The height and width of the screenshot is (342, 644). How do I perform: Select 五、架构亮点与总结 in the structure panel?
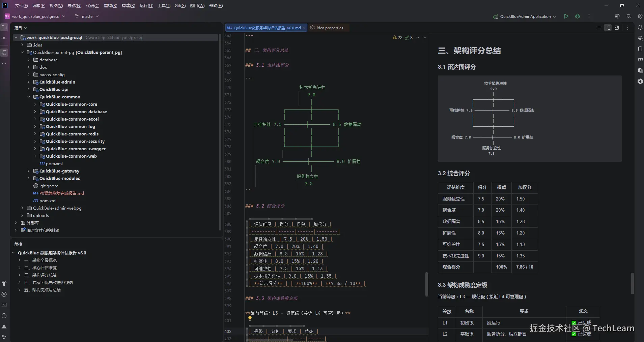click(x=43, y=290)
